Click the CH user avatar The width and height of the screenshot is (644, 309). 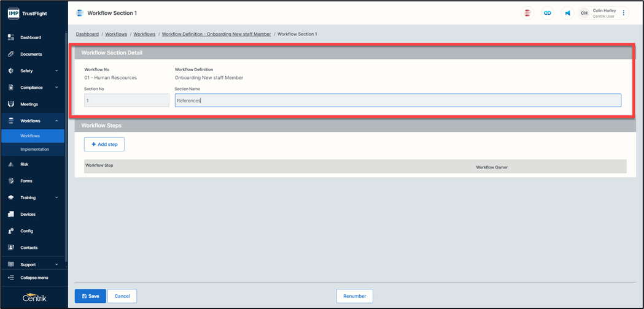click(584, 13)
